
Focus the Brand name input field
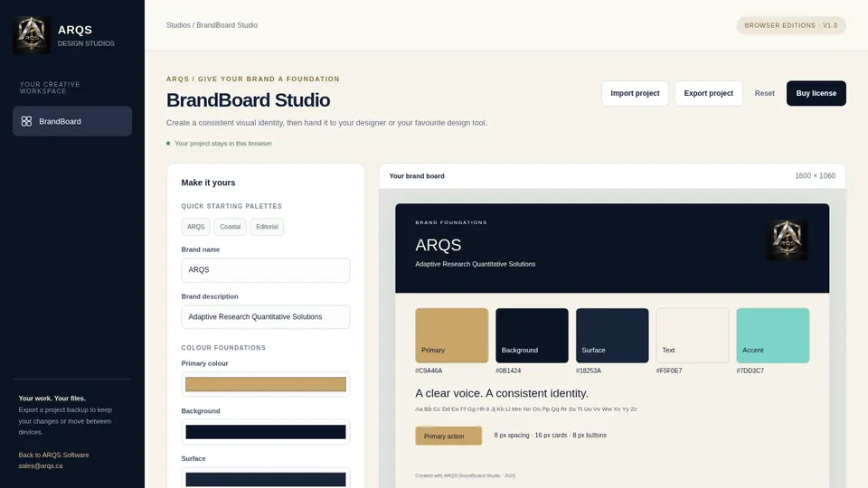click(266, 270)
